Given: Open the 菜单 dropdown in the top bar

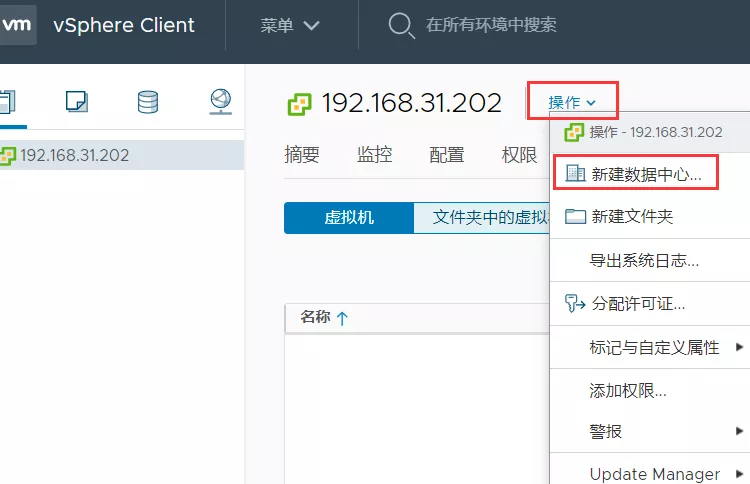Looking at the screenshot, I should 290,26.
